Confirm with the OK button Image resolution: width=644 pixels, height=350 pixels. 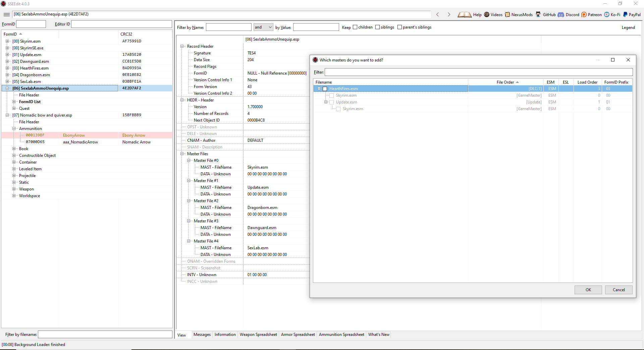click(588, 290)
